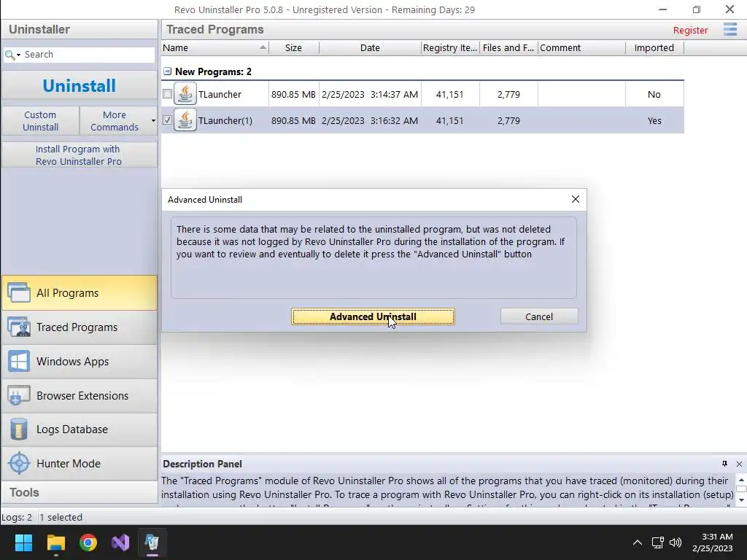The width and height of the screenshot is (747, 560).
Task: Click the Custom Uninstall button
Action: tap(41, 121)
